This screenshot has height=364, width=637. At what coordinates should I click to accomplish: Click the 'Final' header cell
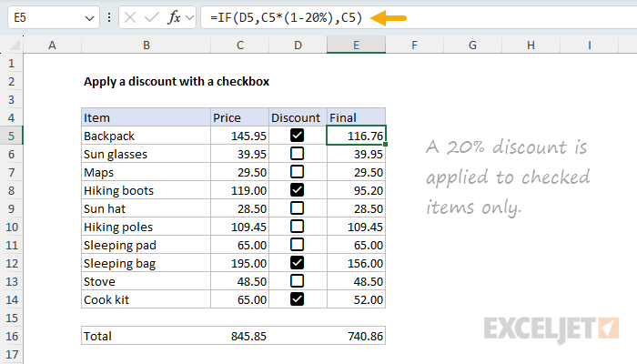[x=357, y=117]
